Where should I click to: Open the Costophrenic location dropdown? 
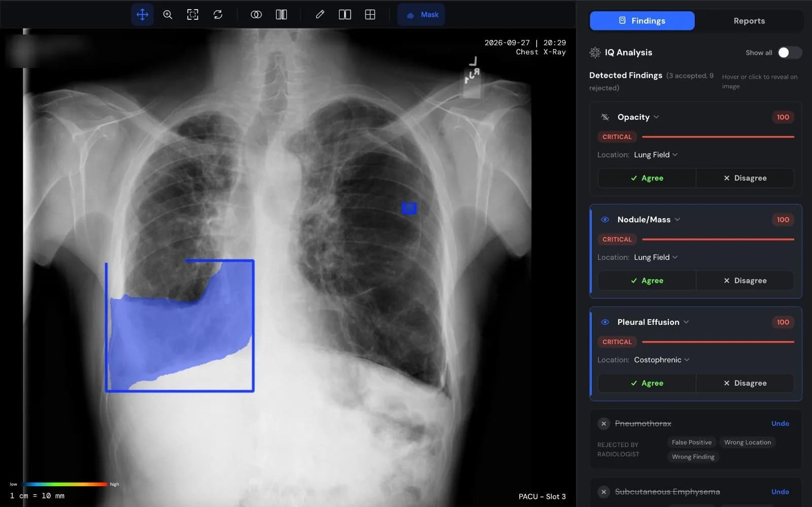pyautogui.click(x=662, y=360)
